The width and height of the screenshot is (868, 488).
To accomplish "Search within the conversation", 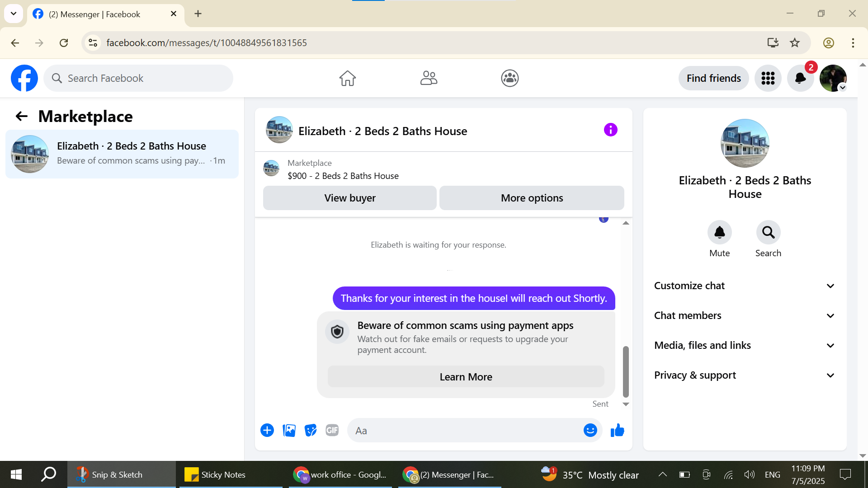I will 768,233.
